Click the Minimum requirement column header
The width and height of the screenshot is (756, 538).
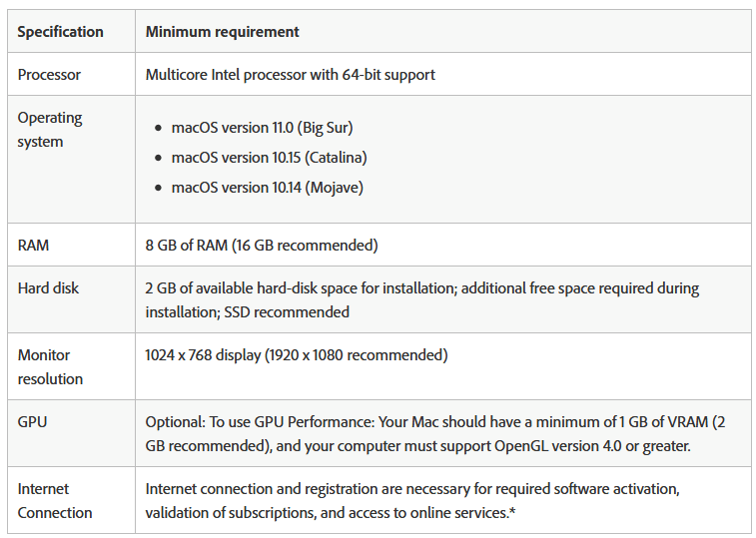(x=222, y=32)
